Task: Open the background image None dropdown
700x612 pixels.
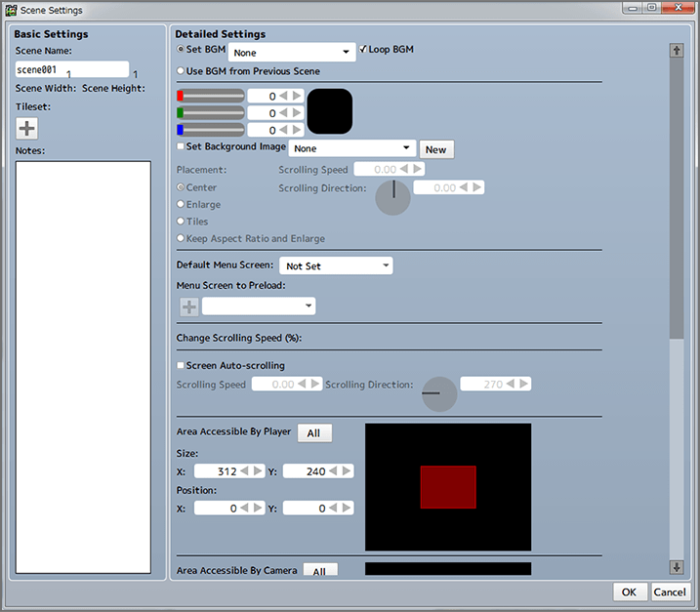Action: coord(353,148)
